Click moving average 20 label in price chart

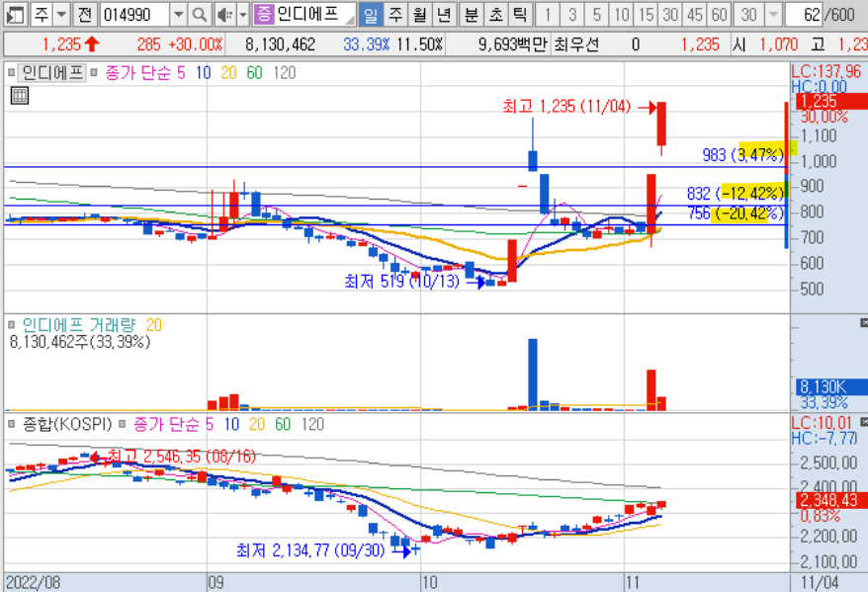pos(228,72)
